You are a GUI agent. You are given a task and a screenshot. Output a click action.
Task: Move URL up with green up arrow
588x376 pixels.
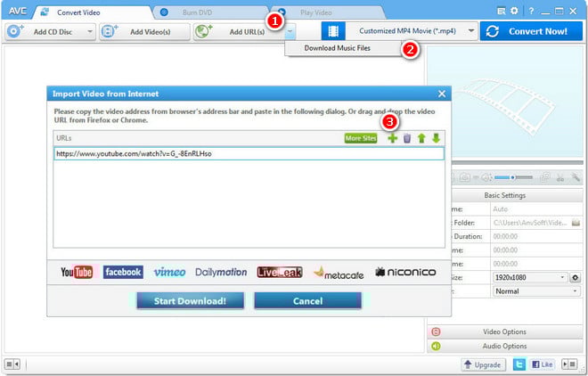coord(421,138)
